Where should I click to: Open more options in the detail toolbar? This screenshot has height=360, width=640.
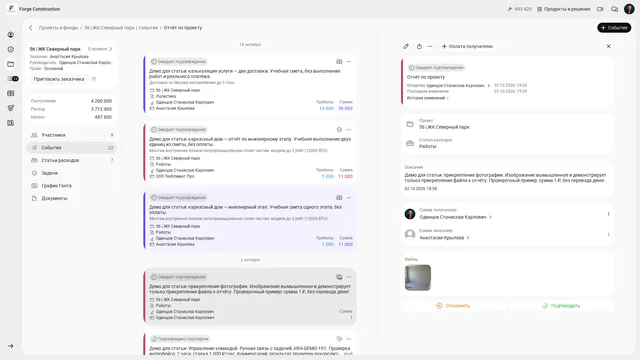click(430, 47)
